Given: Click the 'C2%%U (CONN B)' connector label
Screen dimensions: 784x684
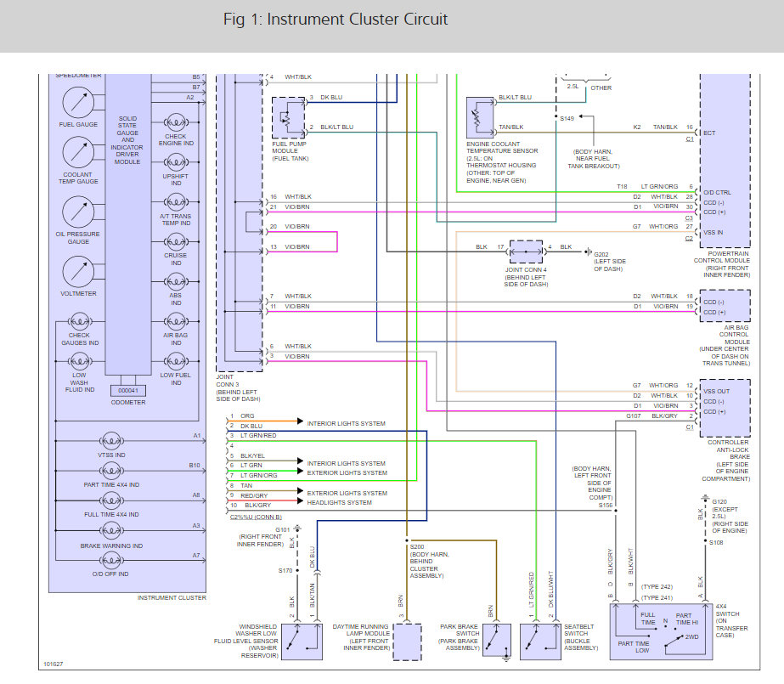Looking at the screenshot, I should click(256, 517).
